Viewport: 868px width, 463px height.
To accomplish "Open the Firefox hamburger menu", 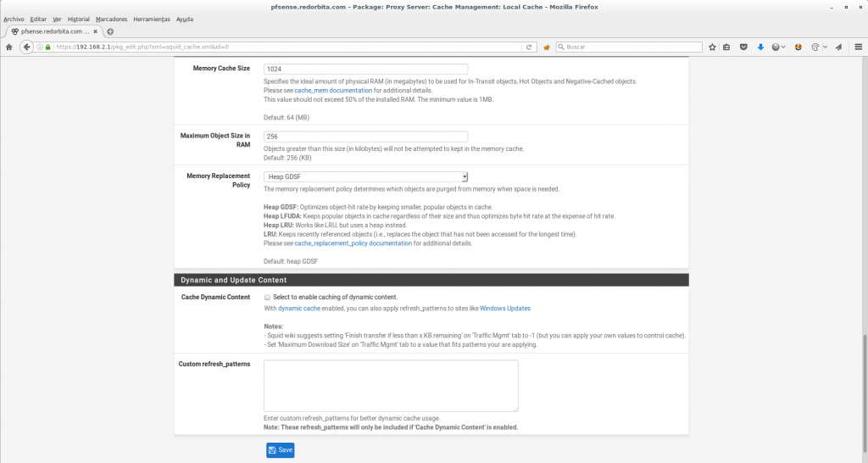I will tap(858, 47).
